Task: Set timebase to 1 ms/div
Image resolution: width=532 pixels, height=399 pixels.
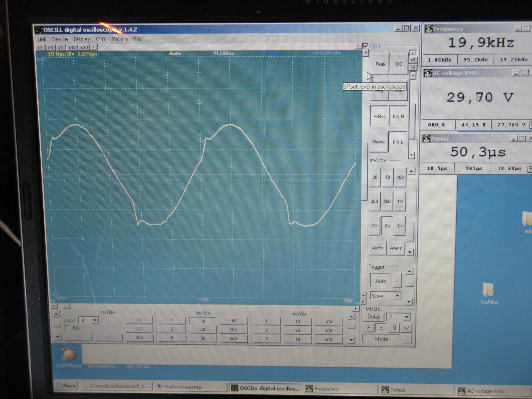Action: click(x=266, y=322)
